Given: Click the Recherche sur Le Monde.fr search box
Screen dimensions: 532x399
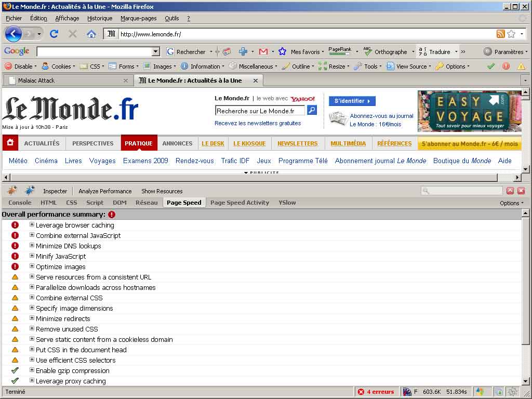Looking at the screenshot, I should point(260,111).
